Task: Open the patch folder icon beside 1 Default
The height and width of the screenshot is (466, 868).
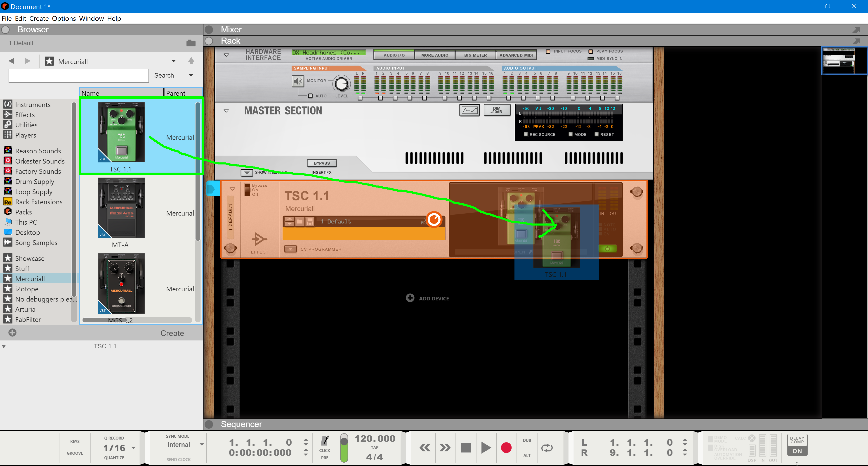Action: [191, 43]
